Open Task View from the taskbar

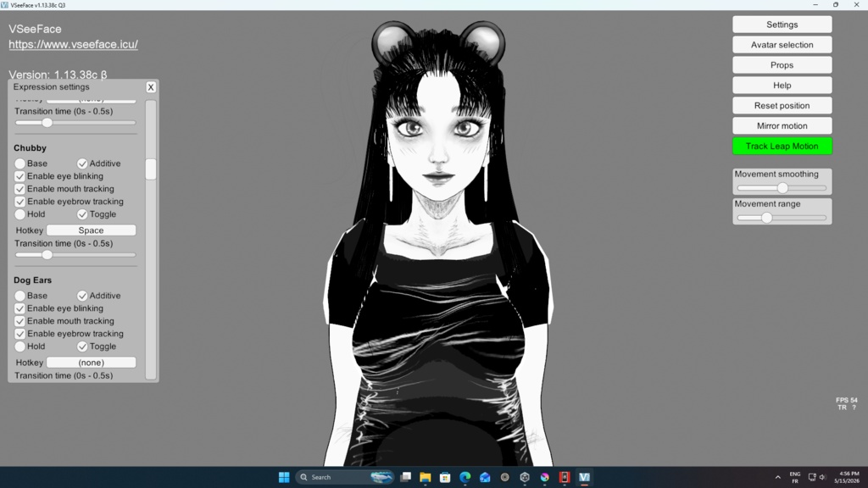point(406,477)
